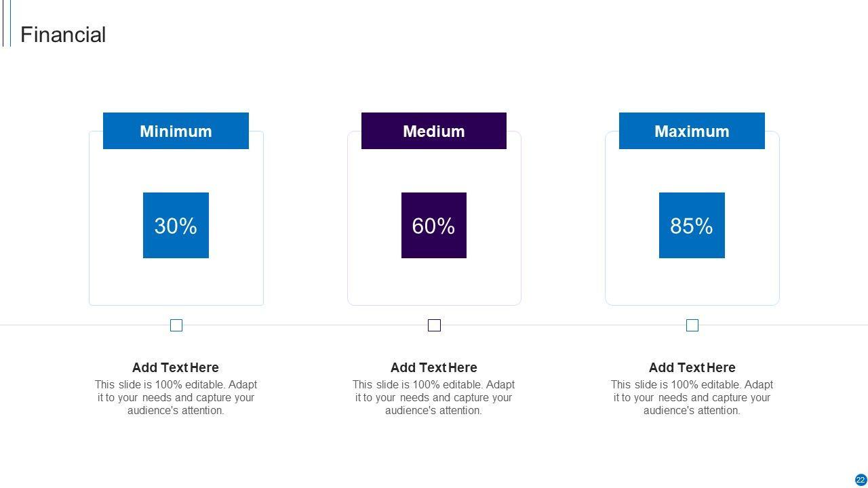Screen dimensions: 868x488
Task: Click the description paragraph below the Medium column
Action: point(434,397)
